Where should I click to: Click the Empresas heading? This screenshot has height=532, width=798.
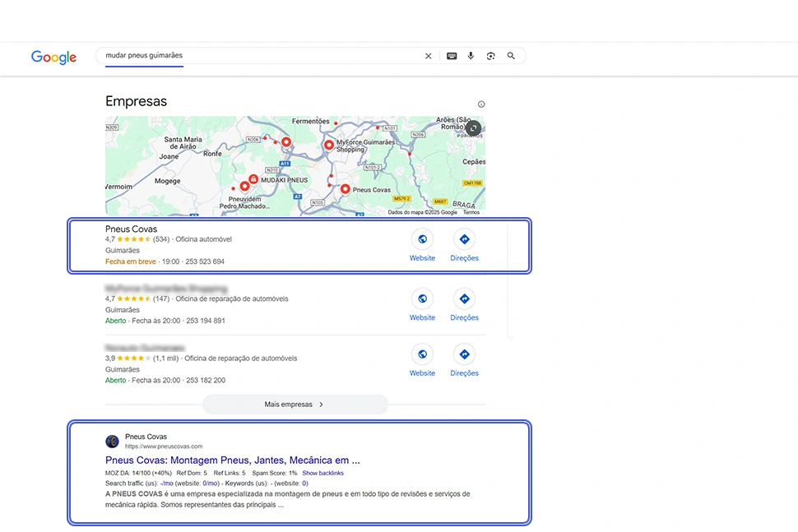coord(136,101)
